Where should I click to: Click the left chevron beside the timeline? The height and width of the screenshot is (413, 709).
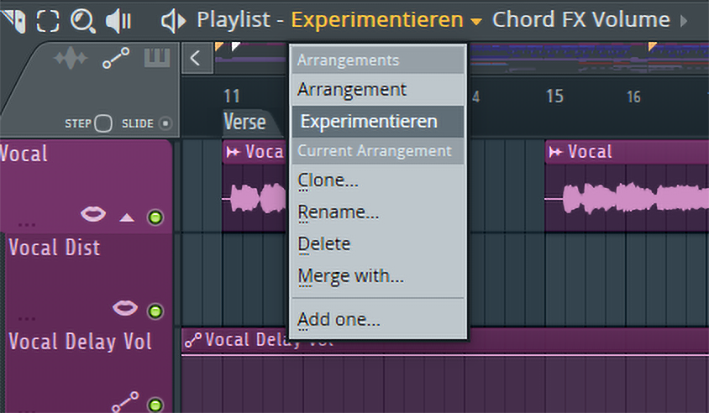(195, 58)
